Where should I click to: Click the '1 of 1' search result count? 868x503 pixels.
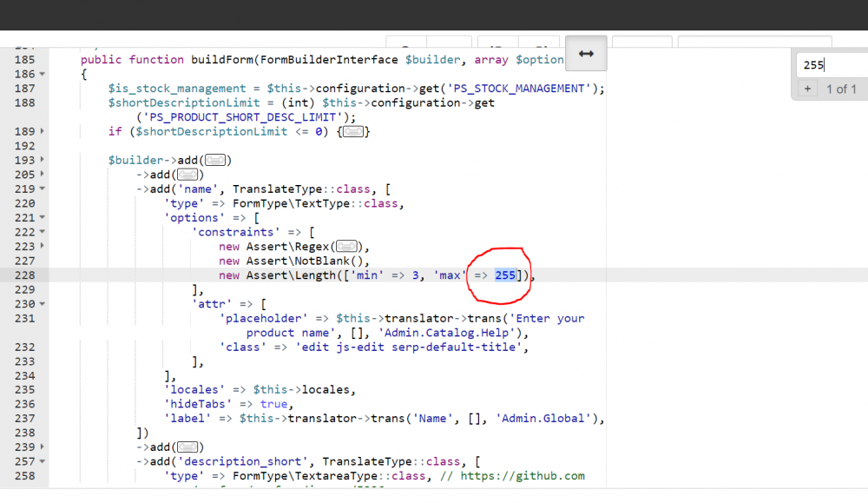pos(841,89)
